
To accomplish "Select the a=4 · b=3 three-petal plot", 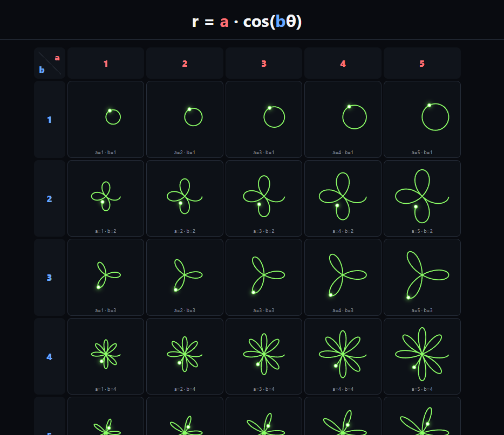I will (343, 278).
